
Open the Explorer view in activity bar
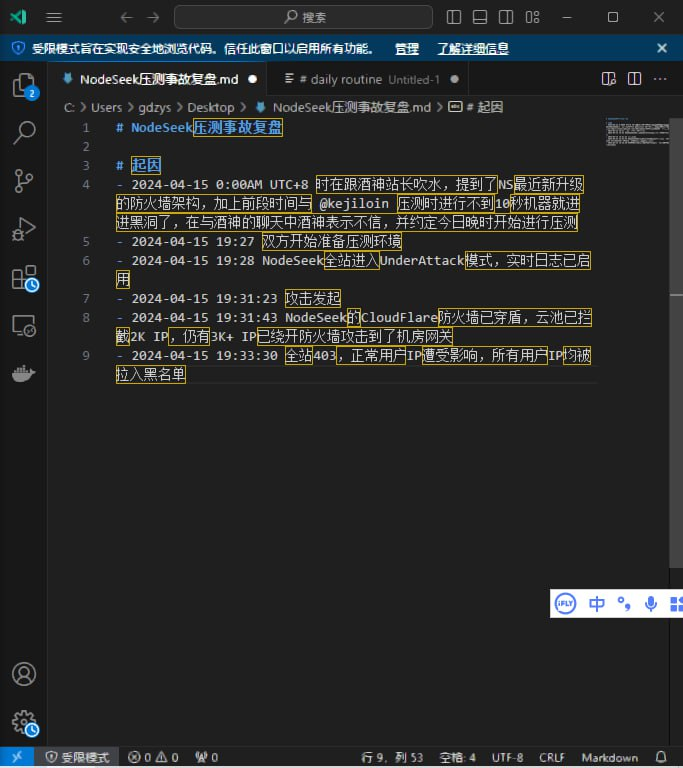(24, 86)
